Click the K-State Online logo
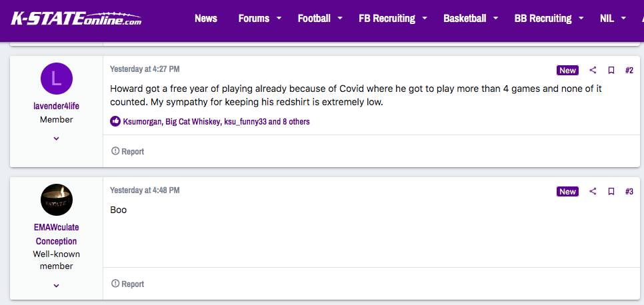Viewport: 644px width, 305px height. (x=77, y=18)
